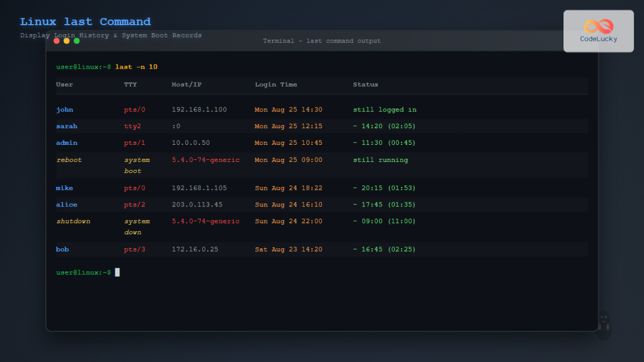Select the reboot entry name
The image size is (644, 362).
click(69, 160)
